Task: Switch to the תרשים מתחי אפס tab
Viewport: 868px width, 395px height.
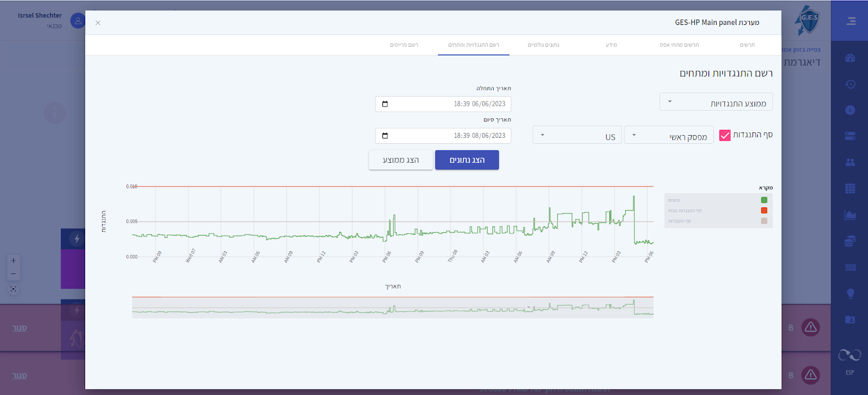Action: pos(679,45)
